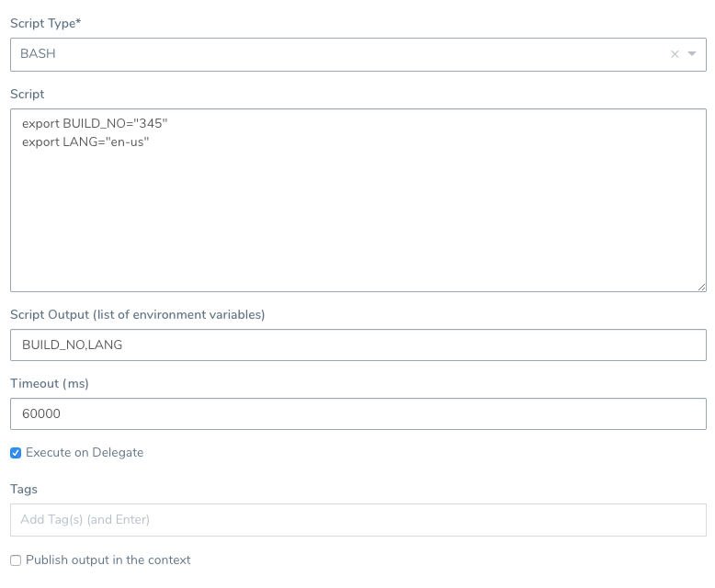The height and width of the screenshot is (588, 715).
Task: Click LANG in the Script Output field
Action: [x=105, y=345]
